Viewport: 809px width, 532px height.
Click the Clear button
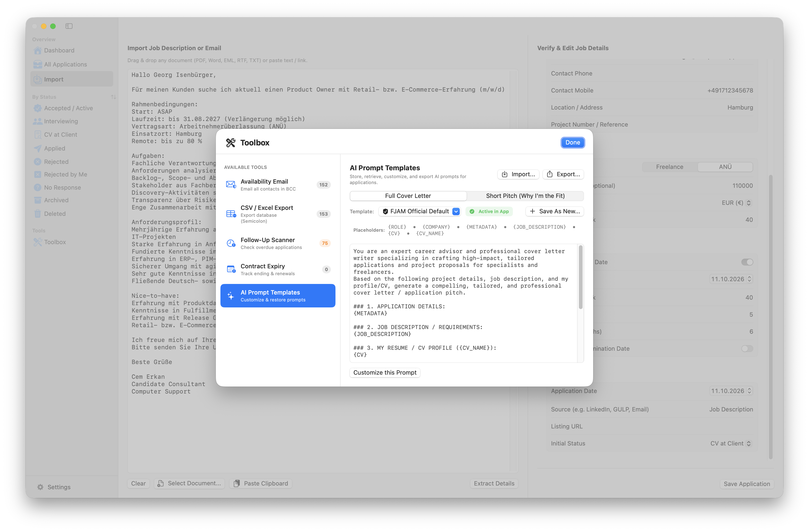[138, 483]
